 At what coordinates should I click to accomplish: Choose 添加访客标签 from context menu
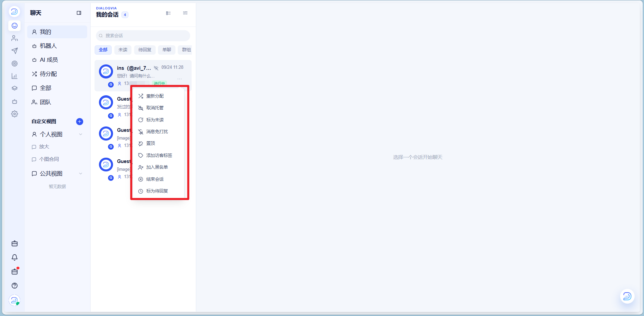(158, 155)
